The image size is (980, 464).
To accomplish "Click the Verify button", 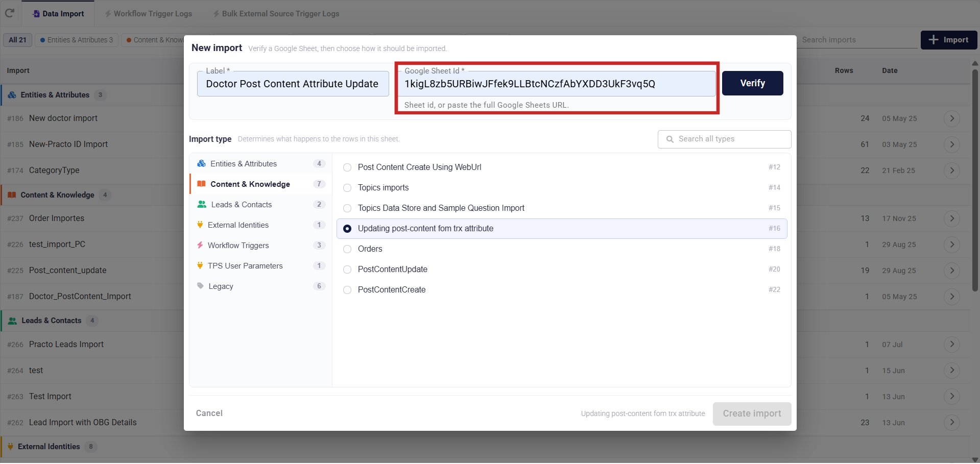I will coord(752,83).
